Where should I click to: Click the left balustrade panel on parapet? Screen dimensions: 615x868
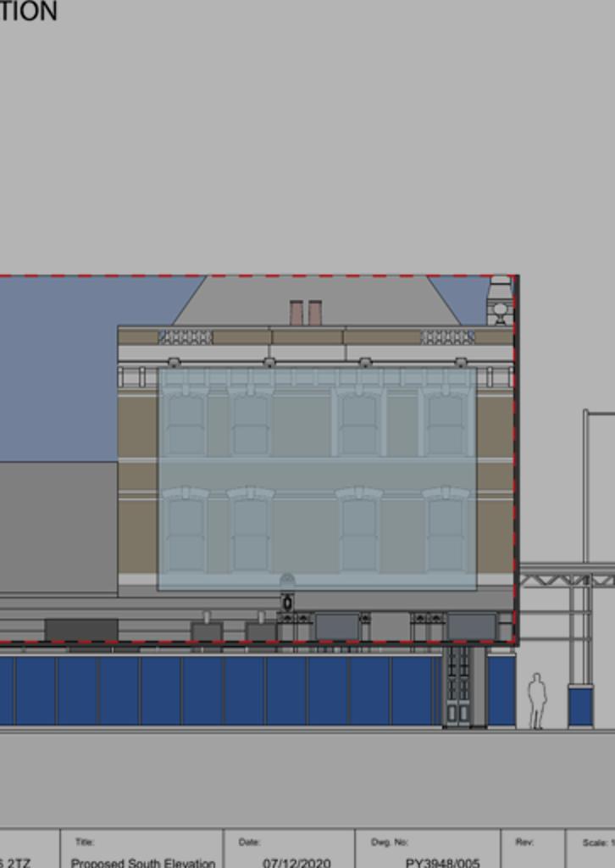click(x=185, y=337)
